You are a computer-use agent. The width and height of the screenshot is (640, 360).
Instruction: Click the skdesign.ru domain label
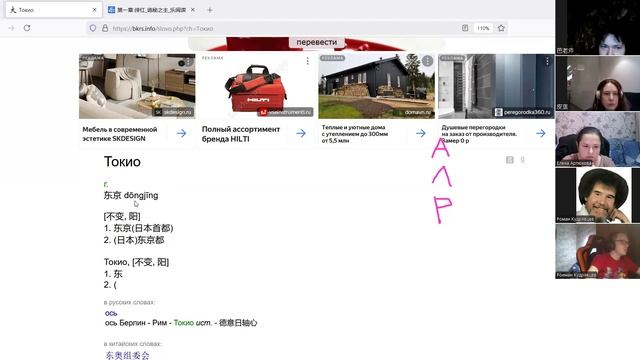(173, 112)
